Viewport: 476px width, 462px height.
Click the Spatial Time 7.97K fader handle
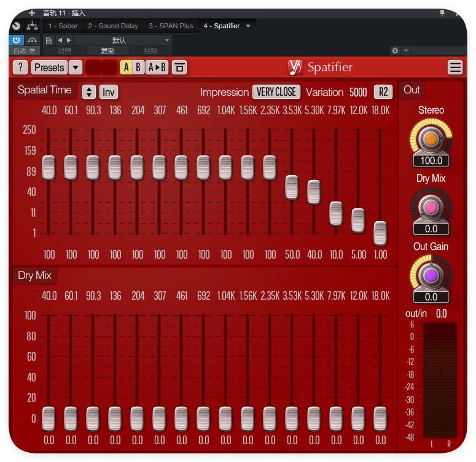[x=336, y=214]
